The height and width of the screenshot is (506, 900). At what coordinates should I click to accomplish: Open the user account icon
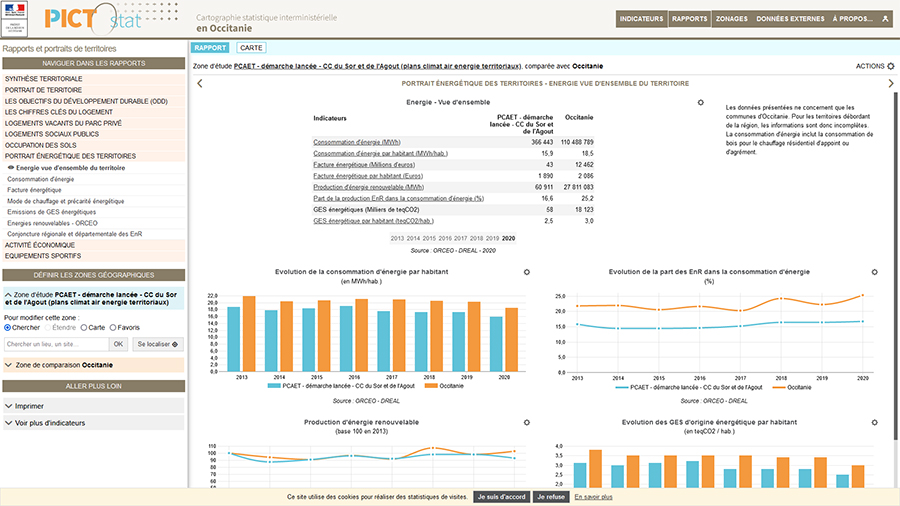884,19
